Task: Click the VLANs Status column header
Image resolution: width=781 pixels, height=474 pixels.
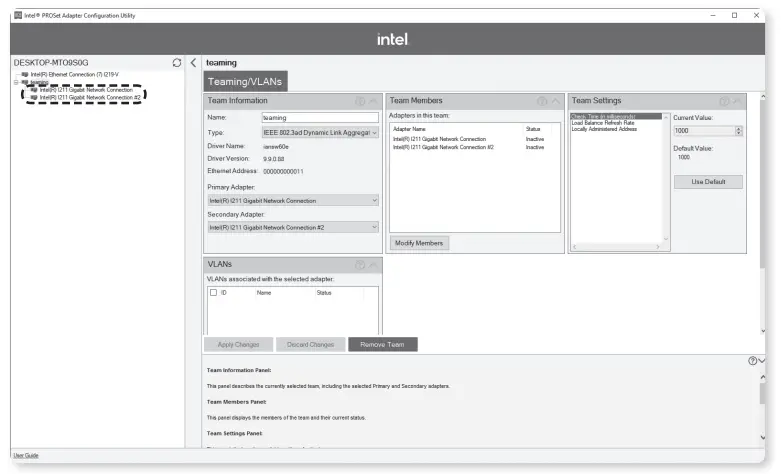Action: click(x=324, y=293)
